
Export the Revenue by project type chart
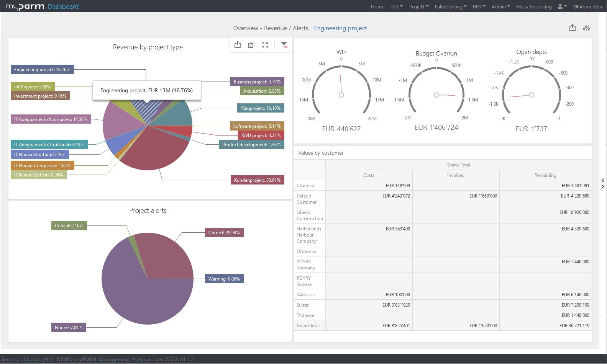238,45
